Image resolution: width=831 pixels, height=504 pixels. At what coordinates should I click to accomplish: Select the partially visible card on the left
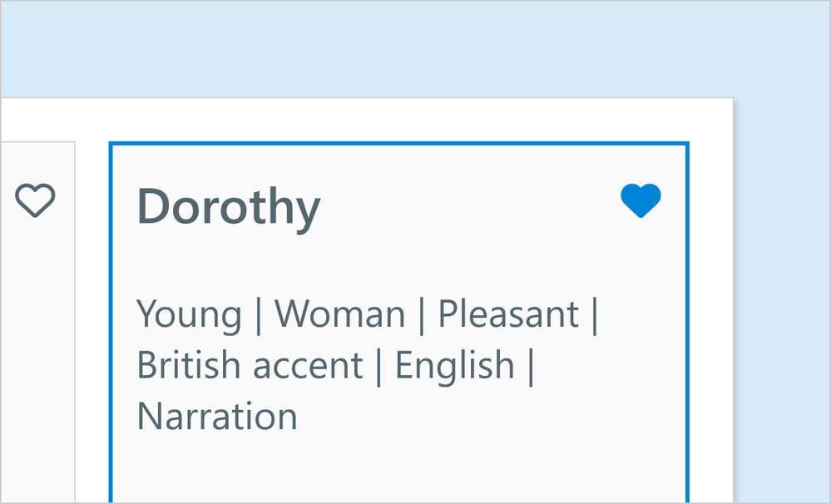[37, 333]
